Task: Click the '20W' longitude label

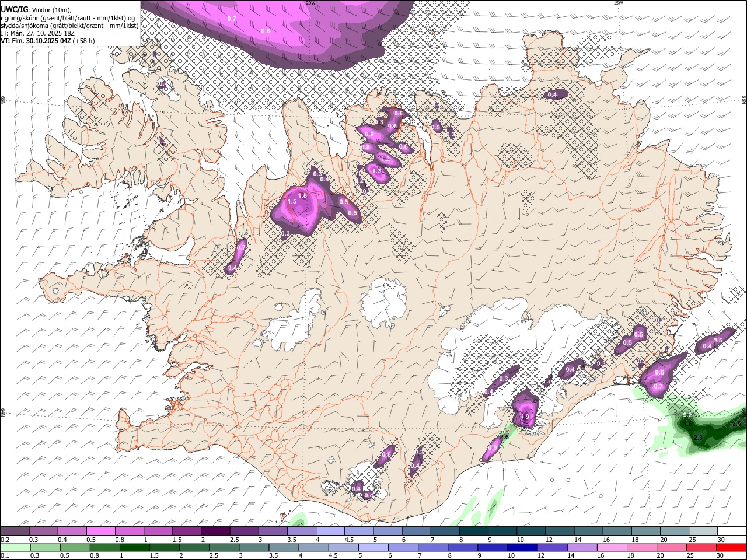Action: 310,3
